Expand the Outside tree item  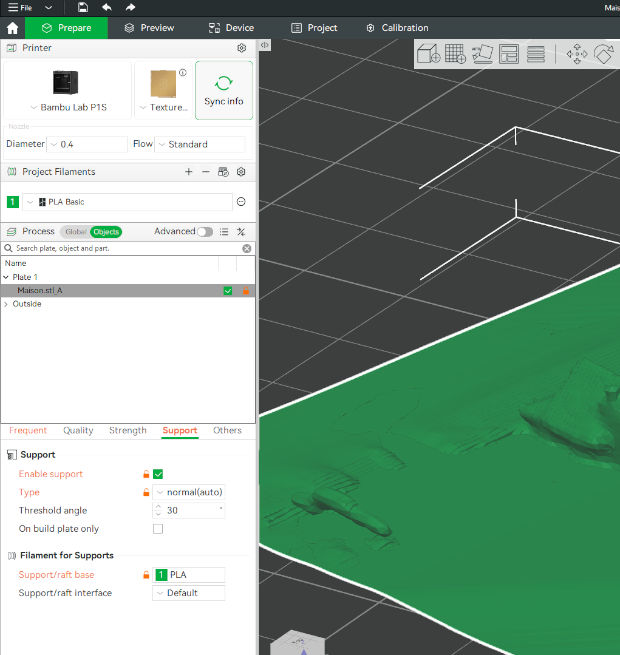(6, 304)
